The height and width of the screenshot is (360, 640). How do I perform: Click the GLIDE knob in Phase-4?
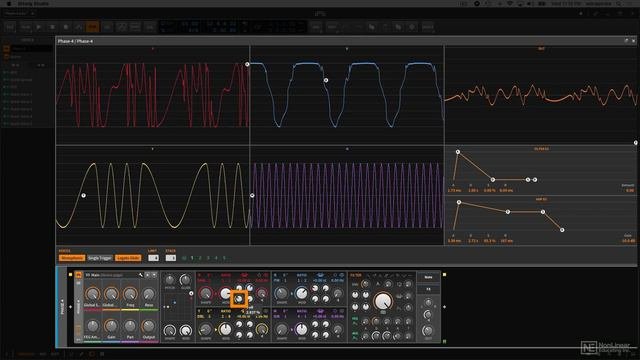coord(186,280)
